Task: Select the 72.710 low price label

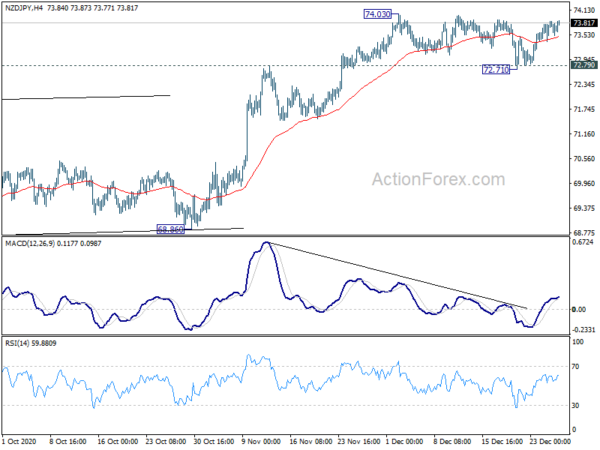Action: [x=496, y=70]
